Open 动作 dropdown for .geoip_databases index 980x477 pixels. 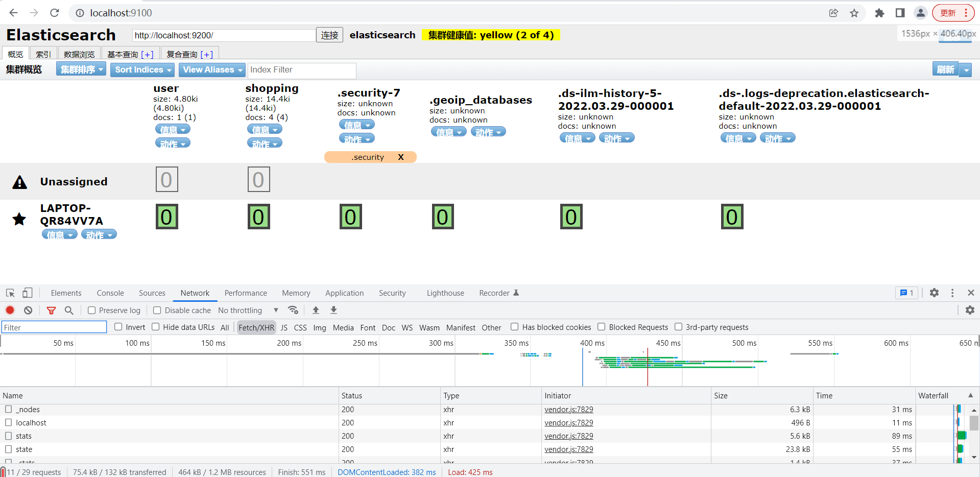click(x=488, y=132)
